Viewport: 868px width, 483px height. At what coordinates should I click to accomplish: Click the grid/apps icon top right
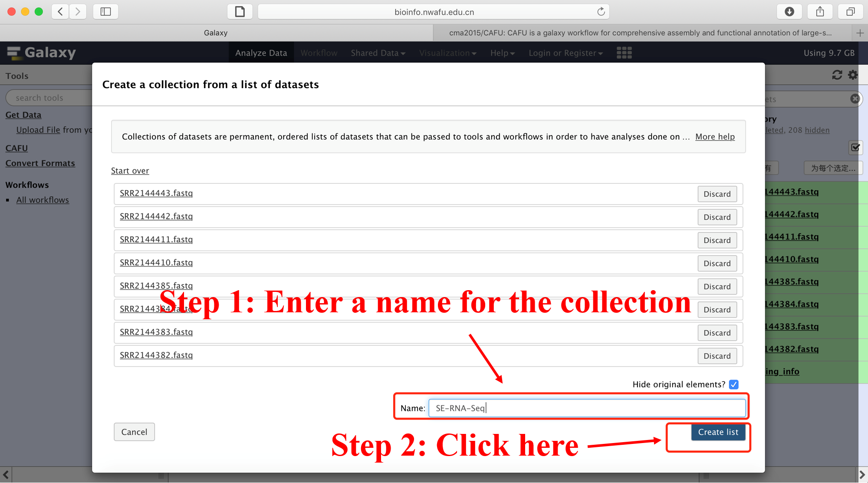click(x=625, y=53)
